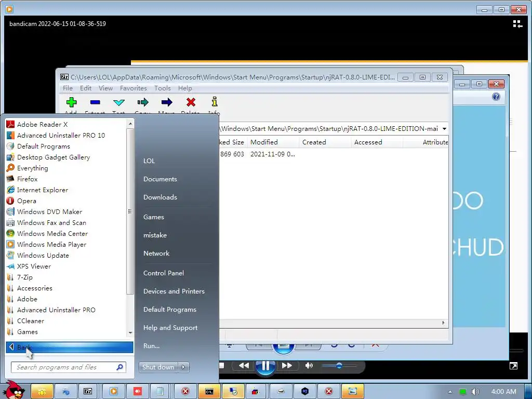This screenshot has width=532, height=399.
Task: Click the 7-Zip taskbar button
Action: tap(88, 391)
